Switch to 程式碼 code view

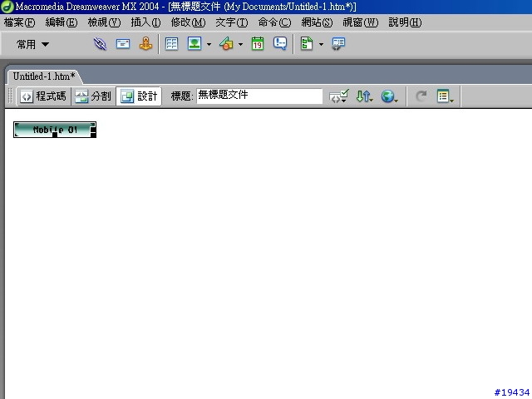point(43,96)
